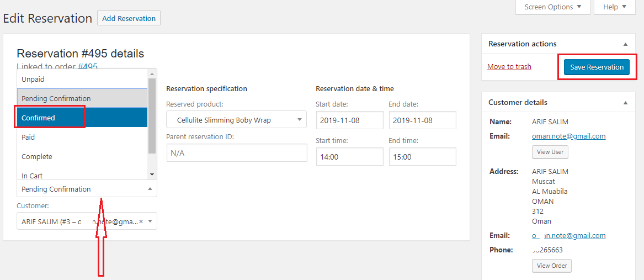The width and height of the screenshot is (644, 280).
Task: Click the Add Reservation button
Action: click(x=129, y=18)
